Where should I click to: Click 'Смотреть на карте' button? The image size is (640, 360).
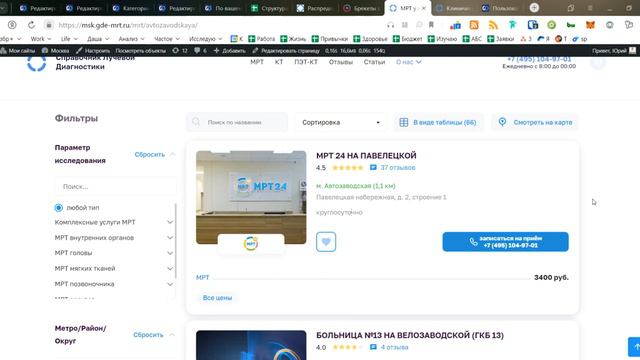click(535, 122)
